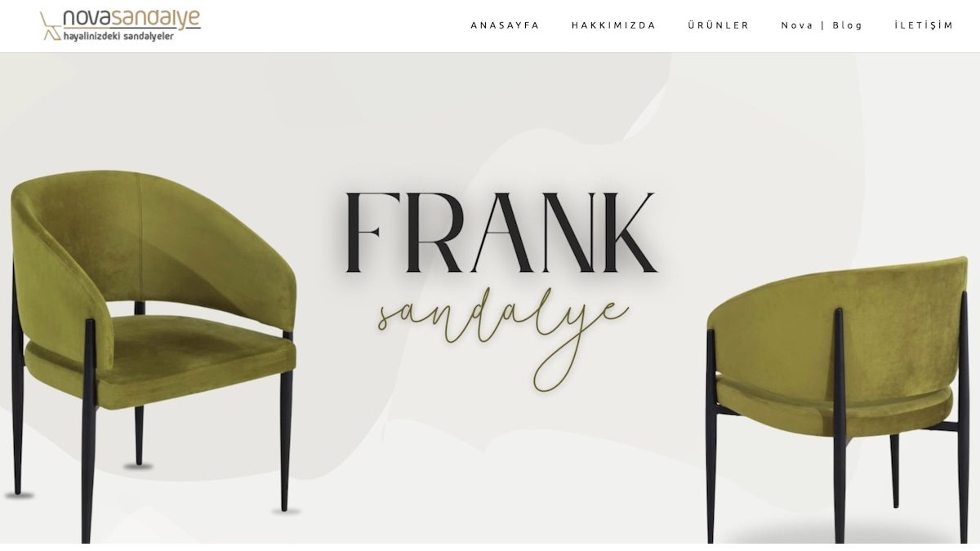This screenshot has width=980, height=551.
Task: Click the large FRANK heading
Action: click(x=501, y=233)
